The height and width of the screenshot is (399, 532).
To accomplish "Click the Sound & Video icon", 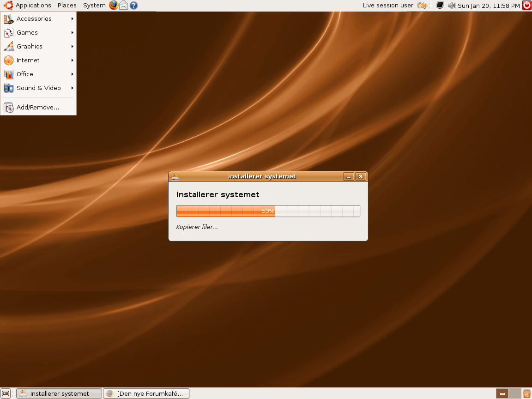I will pos(8,88).
